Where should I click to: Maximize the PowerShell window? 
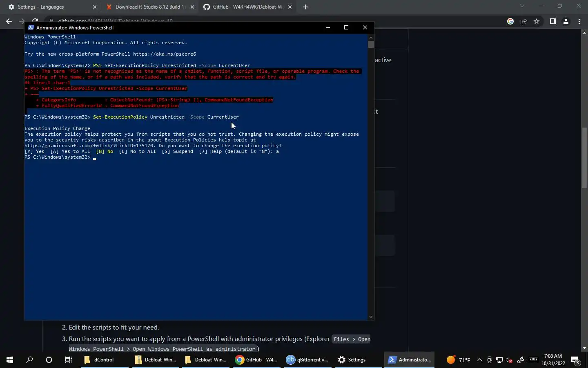346,27
